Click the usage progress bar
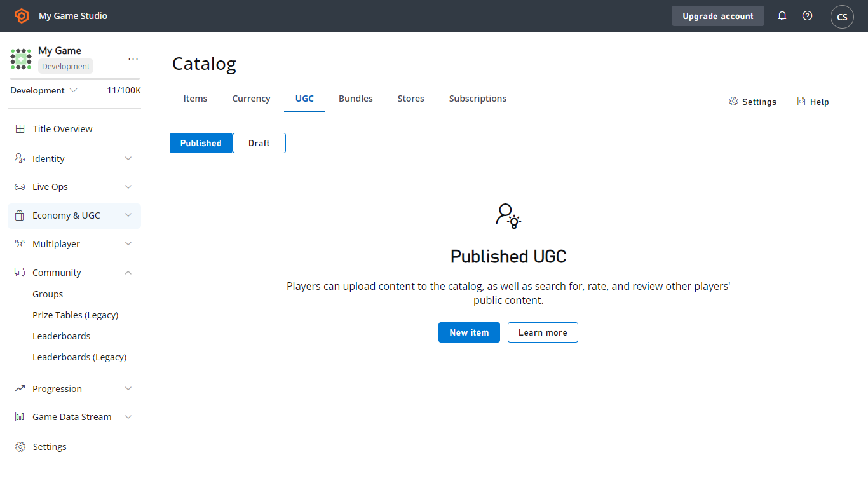This screenshot has height=490, width=868. point(75,79)
